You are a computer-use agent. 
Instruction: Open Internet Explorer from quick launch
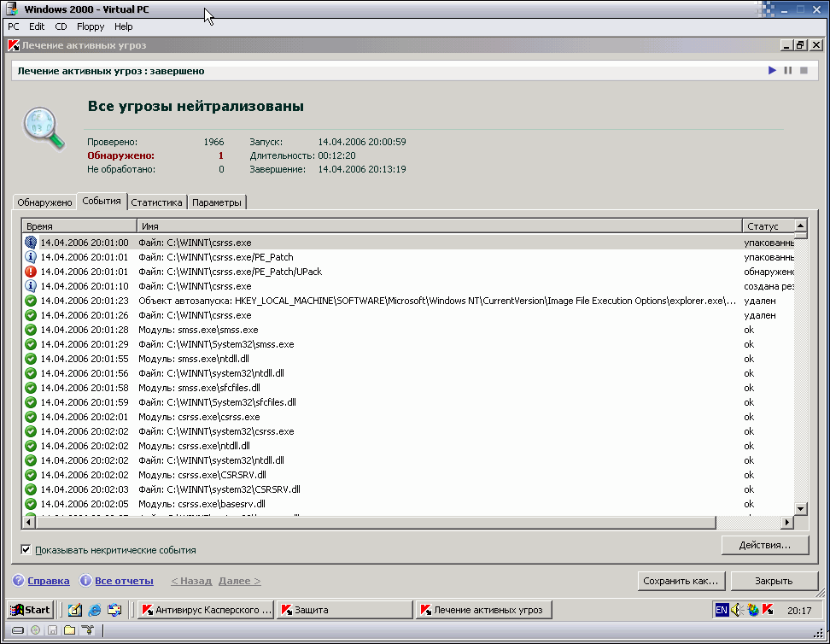click(x=95, y=610)
